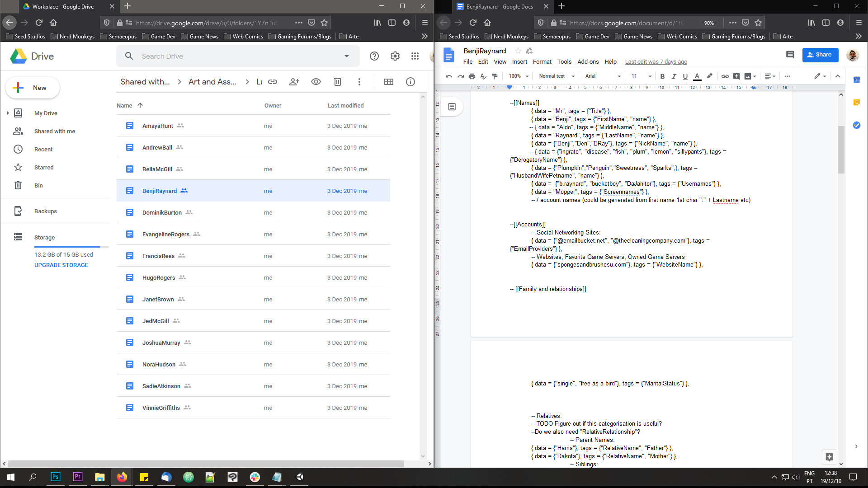Image resolution: width=868 pixels, height=488 pixels.
Task: Click the Shared with... breadcrumb
Action: point(145,82)
